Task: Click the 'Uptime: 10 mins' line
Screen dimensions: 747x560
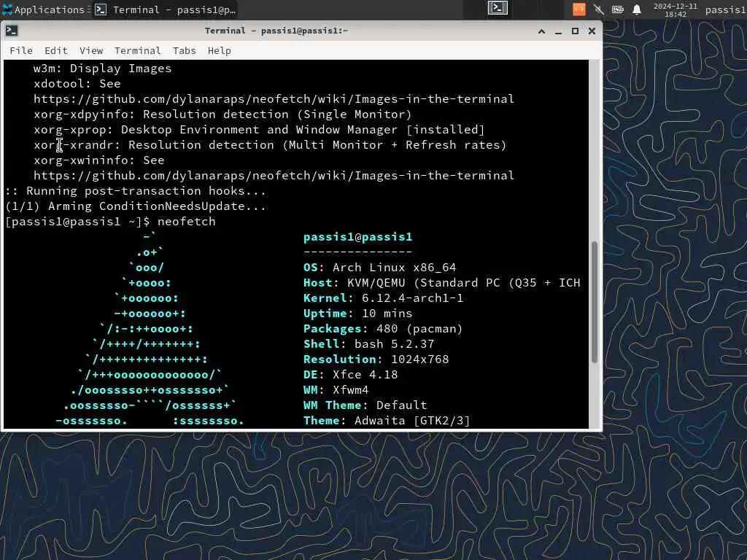Action: pos(357,314)
